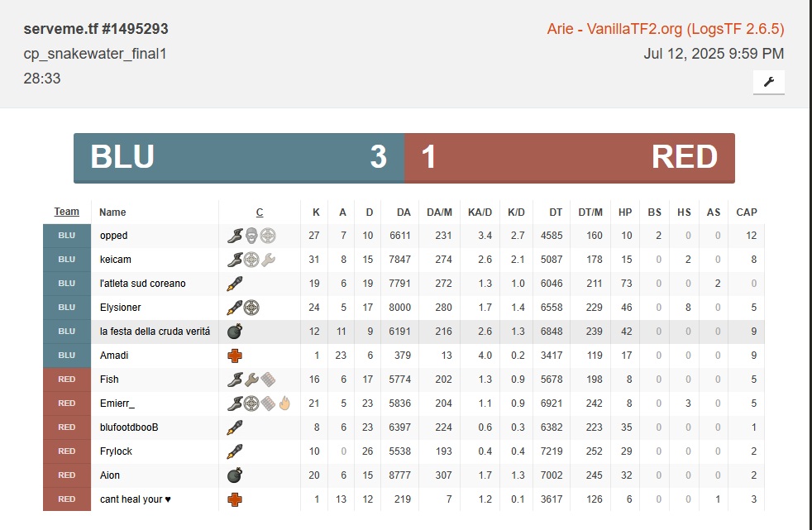This screenshot has width=812, height=530.
Task: Click Elysioner's Sniper crosshair icon
Action: point(251,308)
